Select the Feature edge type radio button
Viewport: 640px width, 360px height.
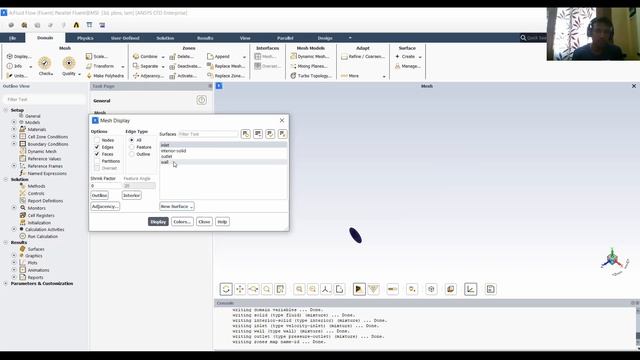(x=131, y=147)
